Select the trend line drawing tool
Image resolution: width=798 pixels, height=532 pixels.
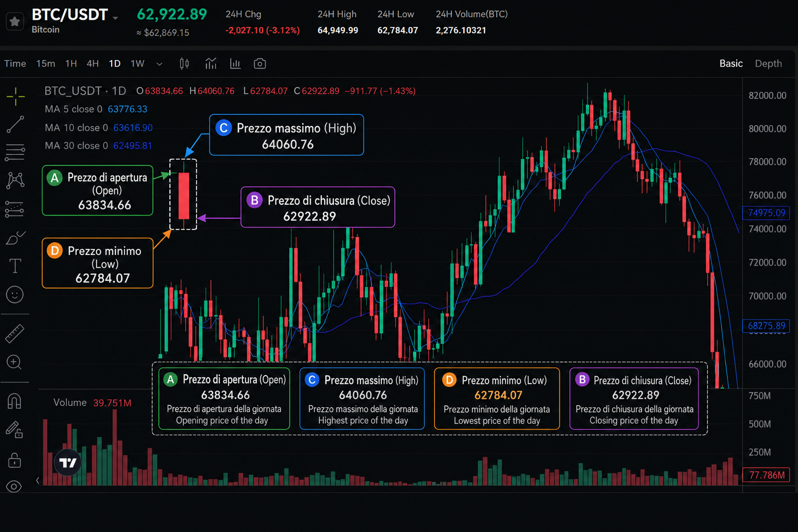pos(15,125)
